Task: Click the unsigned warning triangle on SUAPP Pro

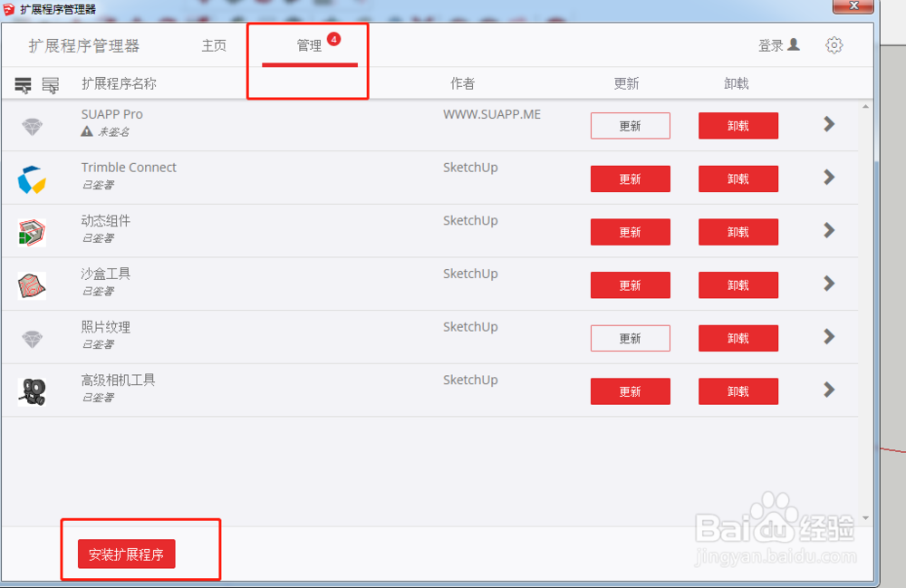Action: (87, 131)
